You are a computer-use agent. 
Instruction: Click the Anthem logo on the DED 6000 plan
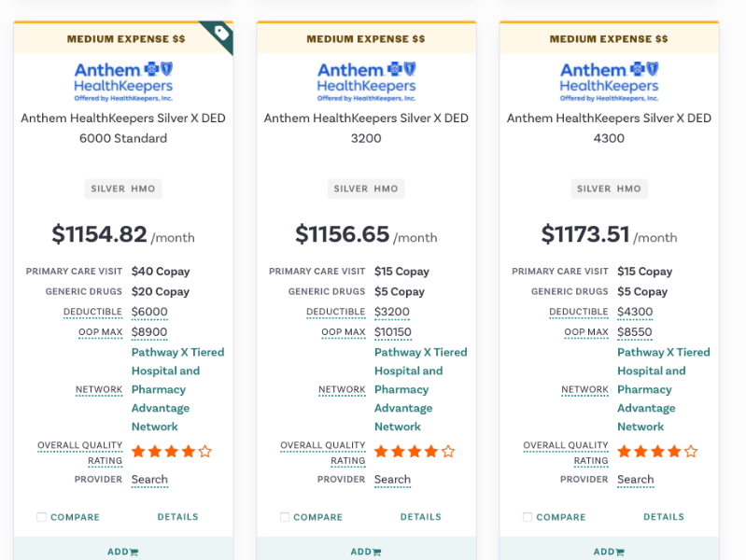[x=123, y=81]
